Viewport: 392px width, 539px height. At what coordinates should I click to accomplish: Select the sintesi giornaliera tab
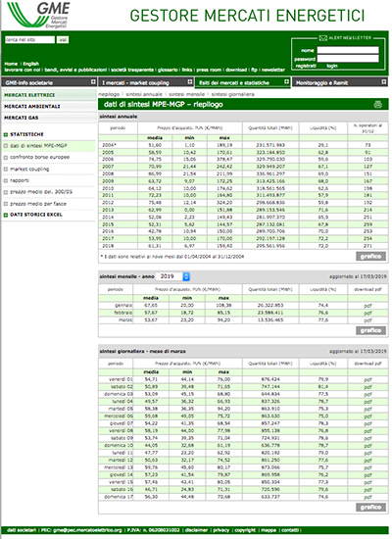pos(233,94)
